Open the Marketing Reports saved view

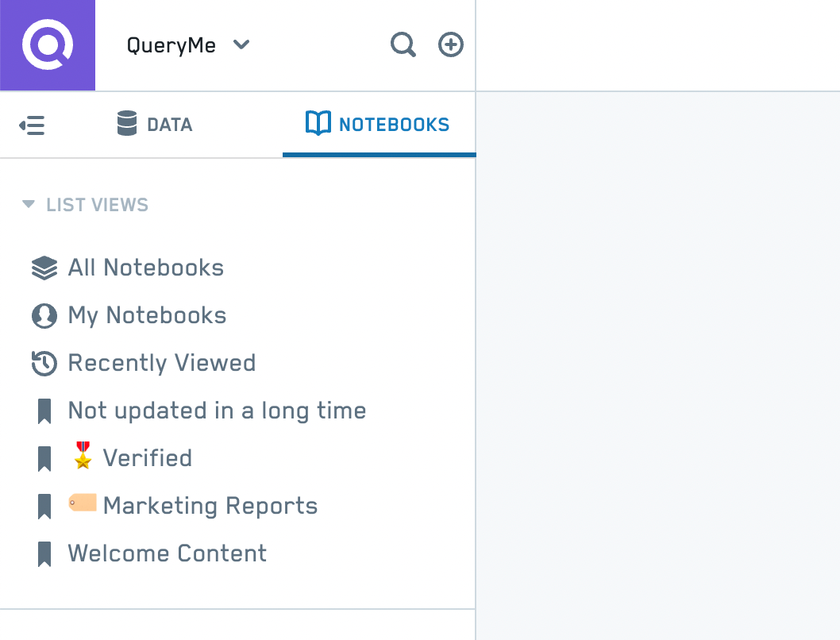[x=210, y=507]
